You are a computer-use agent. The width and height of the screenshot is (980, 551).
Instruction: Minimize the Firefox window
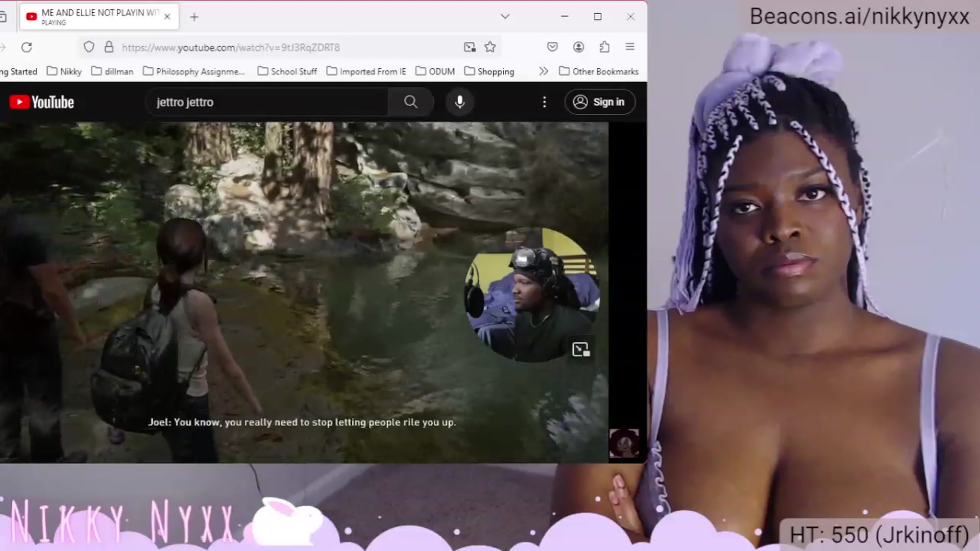pyautogui.click(x=565, y=16)
